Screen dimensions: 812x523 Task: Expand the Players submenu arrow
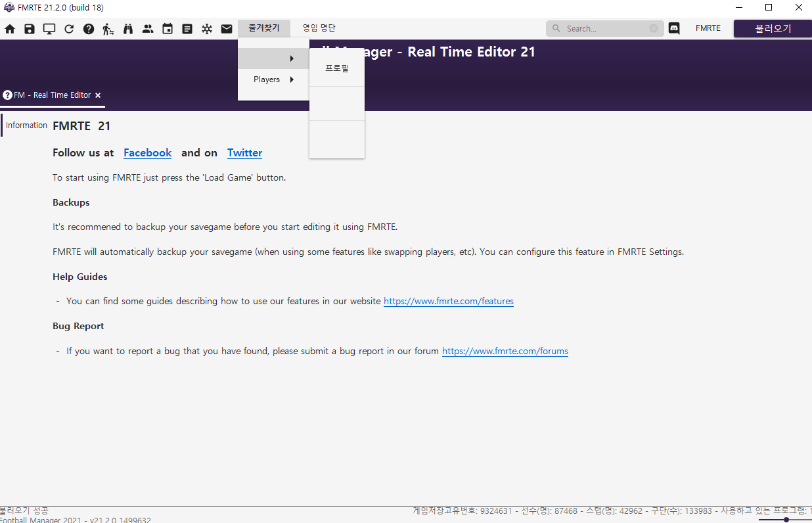click(x=291, y=80)
